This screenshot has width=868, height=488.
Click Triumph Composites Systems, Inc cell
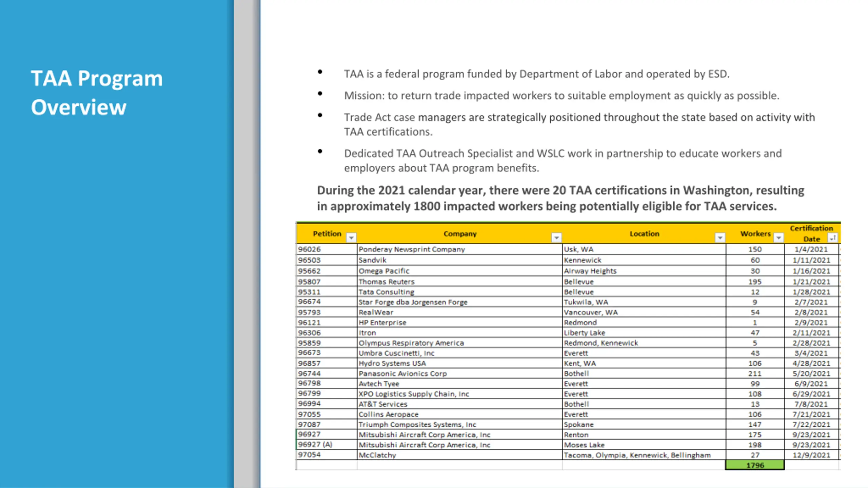tap(460, 424)
